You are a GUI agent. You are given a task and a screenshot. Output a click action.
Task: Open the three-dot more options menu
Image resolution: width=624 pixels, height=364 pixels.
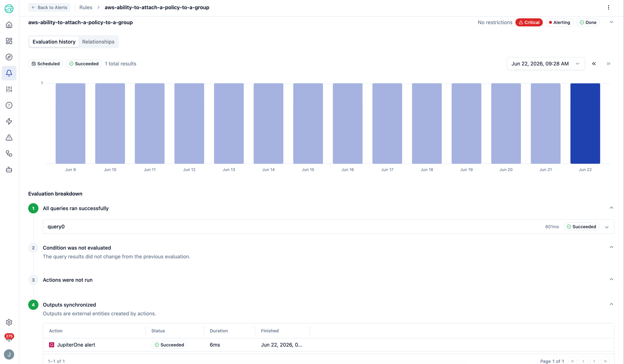coord(608,7)
